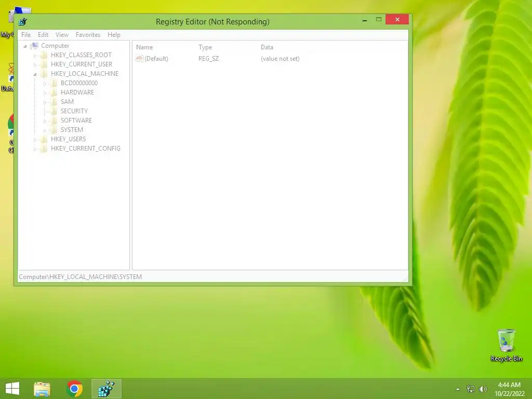Expand the HKEY_CURRENT_CONFIG node arrow
This screenshot has width=532, height=399.
point(35,149)
